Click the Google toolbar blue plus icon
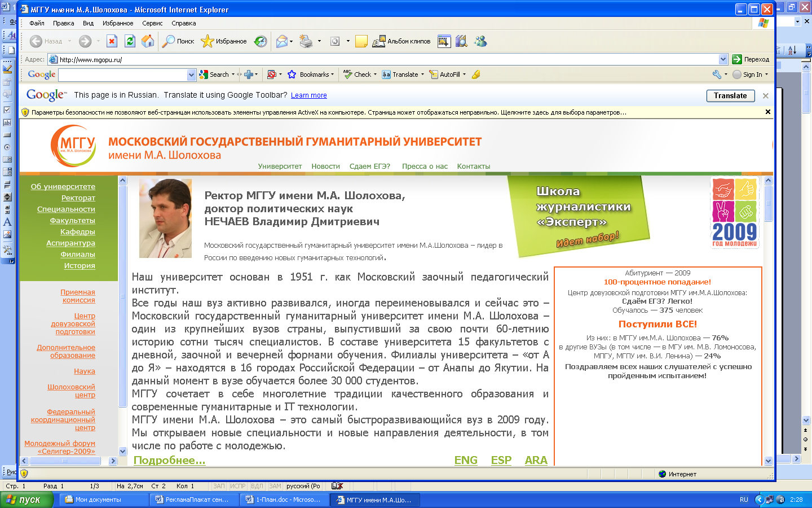The image size is (812, 508). (x=248, y=75)
